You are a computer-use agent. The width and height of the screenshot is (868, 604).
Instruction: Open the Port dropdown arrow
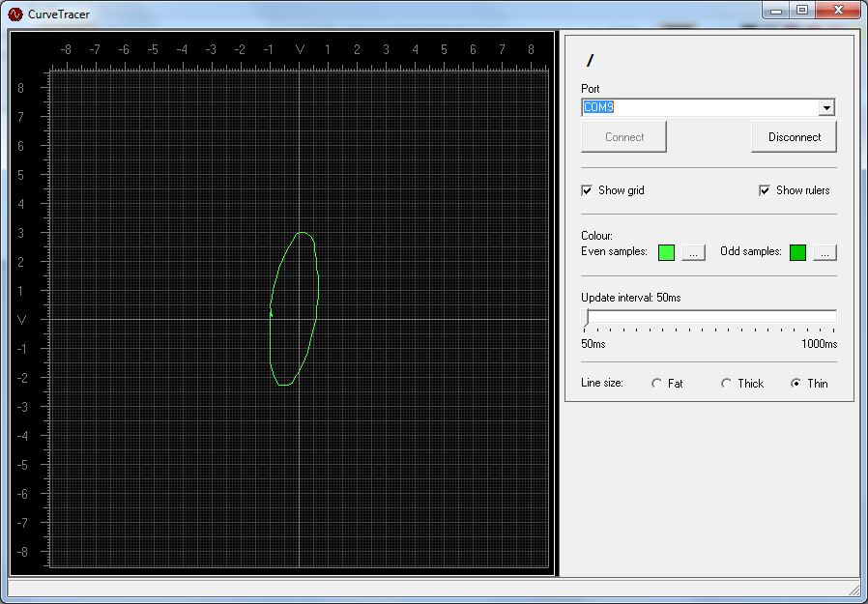tap(825, 107)
